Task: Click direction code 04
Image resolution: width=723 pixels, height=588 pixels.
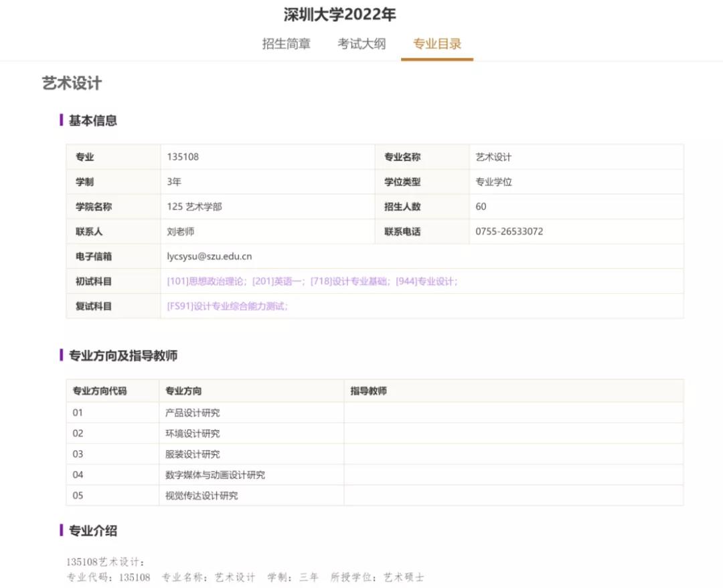Action: pyautogui.click(x=78, y=475)
